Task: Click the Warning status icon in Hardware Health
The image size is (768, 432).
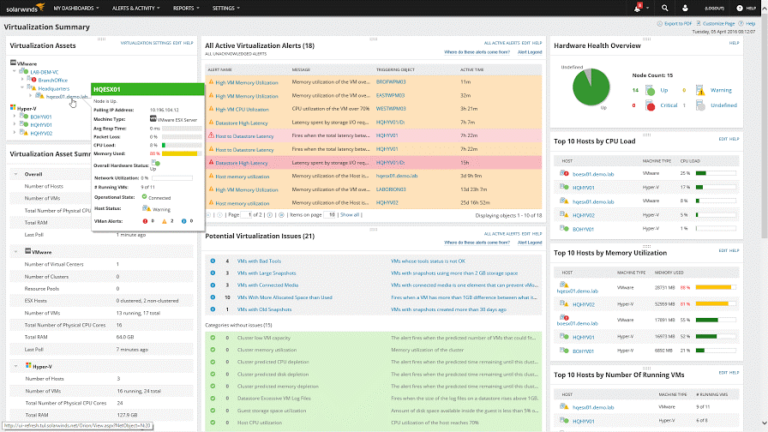Action: tap(701, 89)
